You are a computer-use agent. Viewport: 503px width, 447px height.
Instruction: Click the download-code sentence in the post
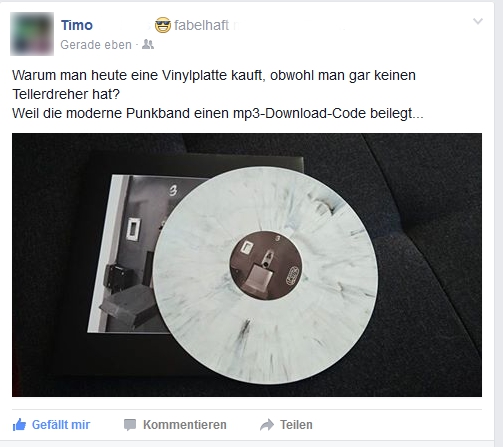(218, 113)
